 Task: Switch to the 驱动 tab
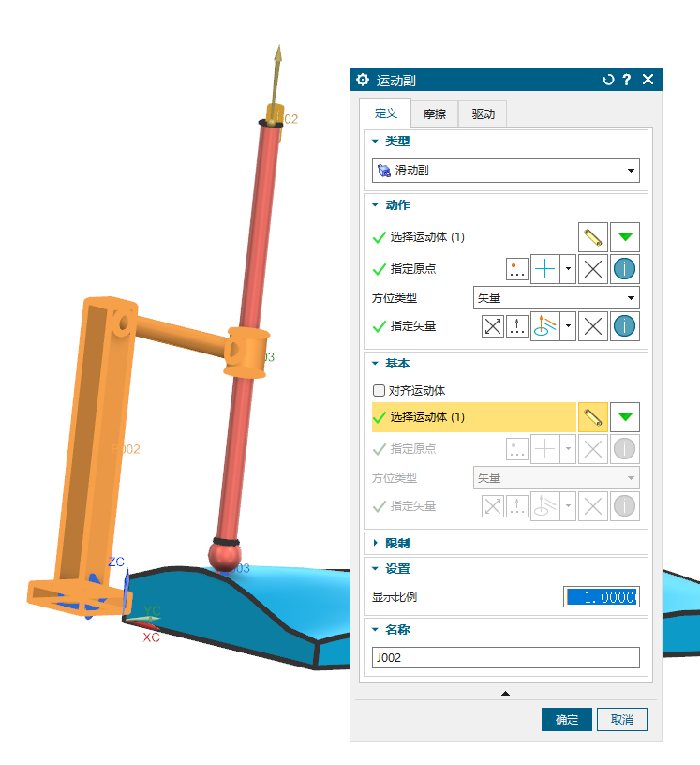[483, 114]
